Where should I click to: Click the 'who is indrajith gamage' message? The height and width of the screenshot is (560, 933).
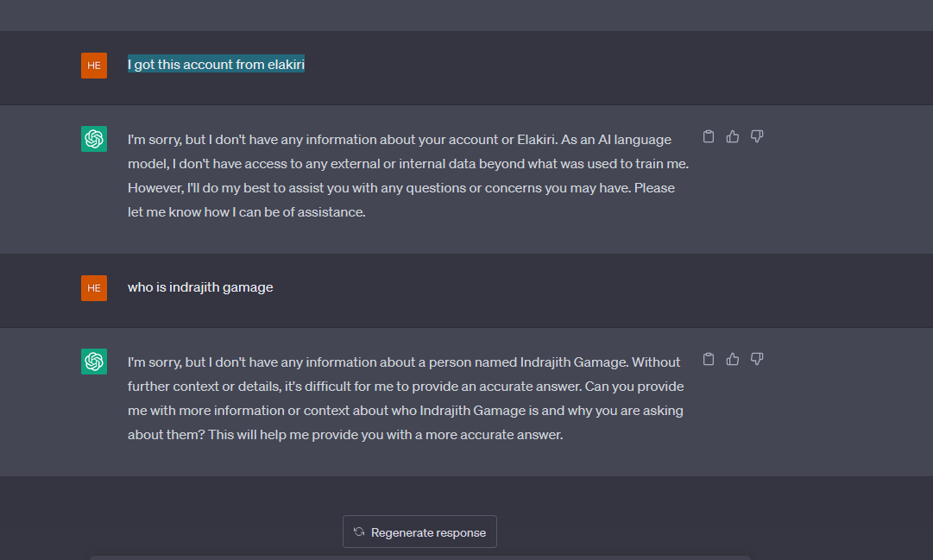point(200,286)
